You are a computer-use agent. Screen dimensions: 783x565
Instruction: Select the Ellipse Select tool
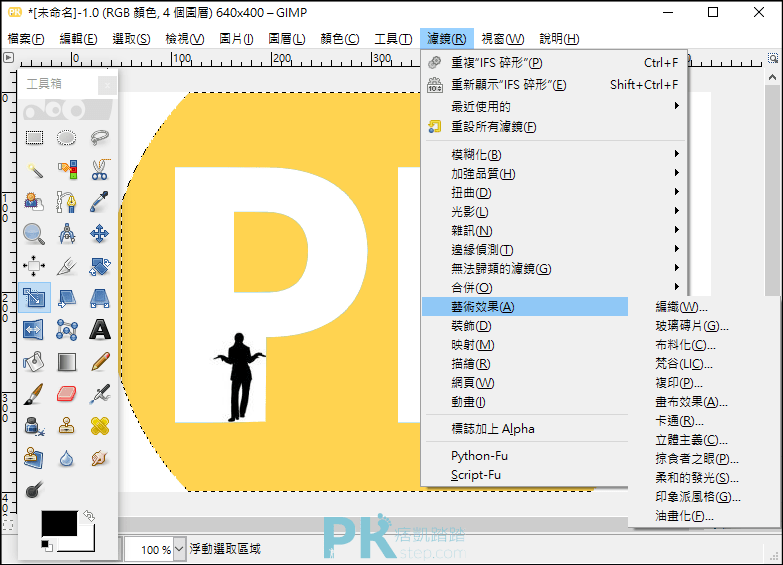click(66, 137)
